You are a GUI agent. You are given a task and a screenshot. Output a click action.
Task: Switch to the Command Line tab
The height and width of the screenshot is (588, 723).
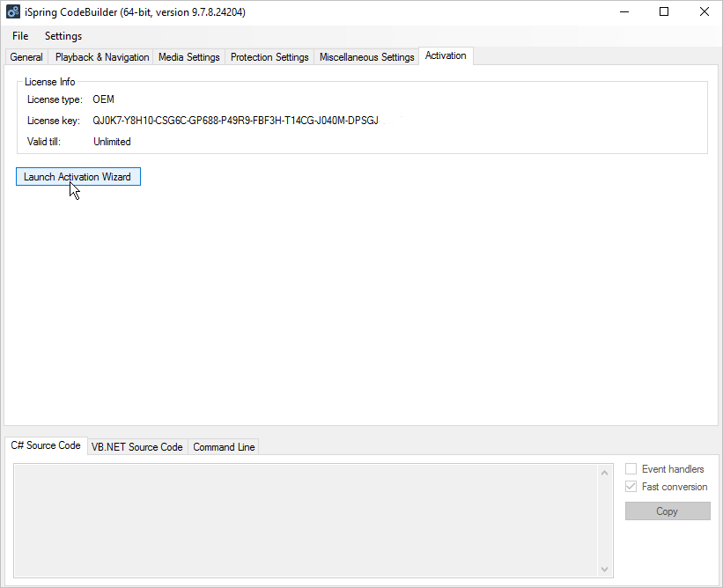click(224, 447)
